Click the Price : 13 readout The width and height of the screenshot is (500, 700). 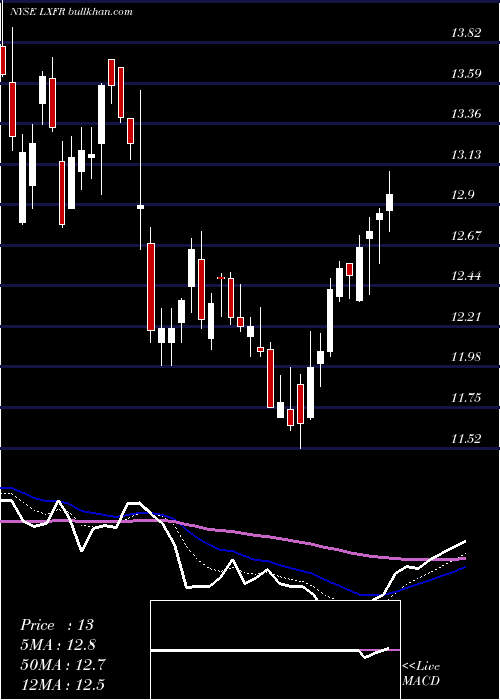click(x=57, y=625)
